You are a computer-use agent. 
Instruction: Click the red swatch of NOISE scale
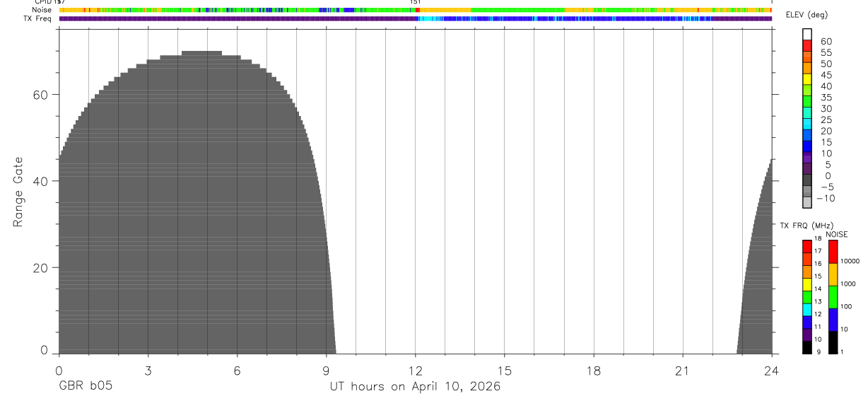833,252
